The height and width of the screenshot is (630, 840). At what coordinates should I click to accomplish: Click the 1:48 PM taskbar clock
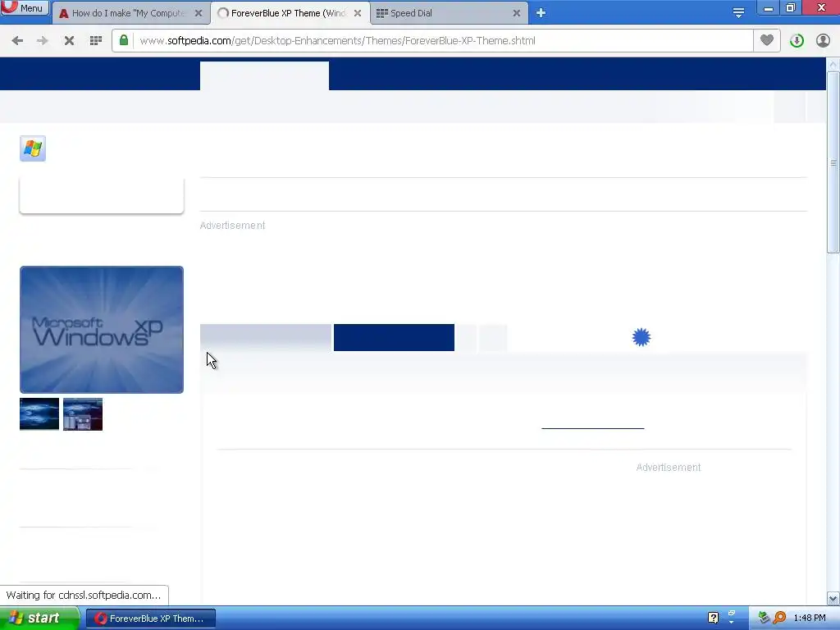(810, 619)
